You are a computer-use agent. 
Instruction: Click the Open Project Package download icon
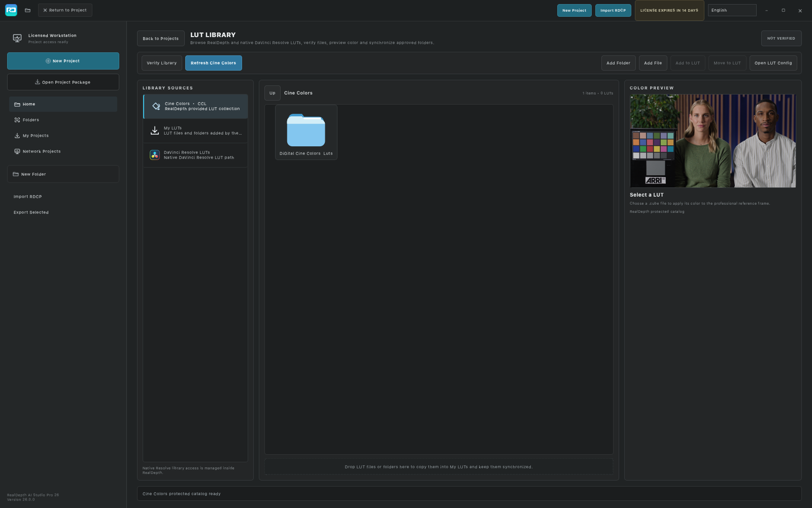38,82
